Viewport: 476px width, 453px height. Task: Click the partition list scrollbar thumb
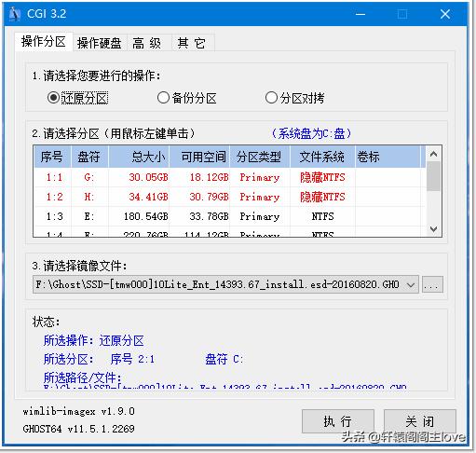coord(433,176)
